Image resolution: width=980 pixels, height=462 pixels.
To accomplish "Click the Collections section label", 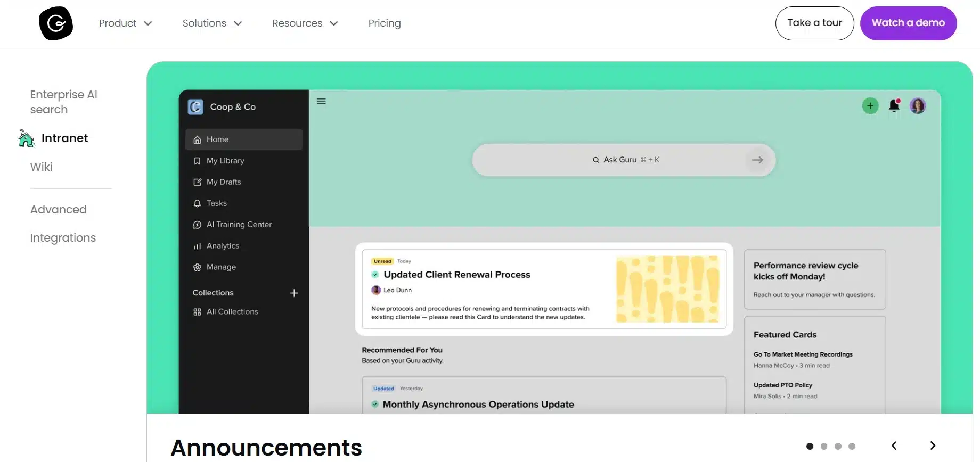I will 213,293.
